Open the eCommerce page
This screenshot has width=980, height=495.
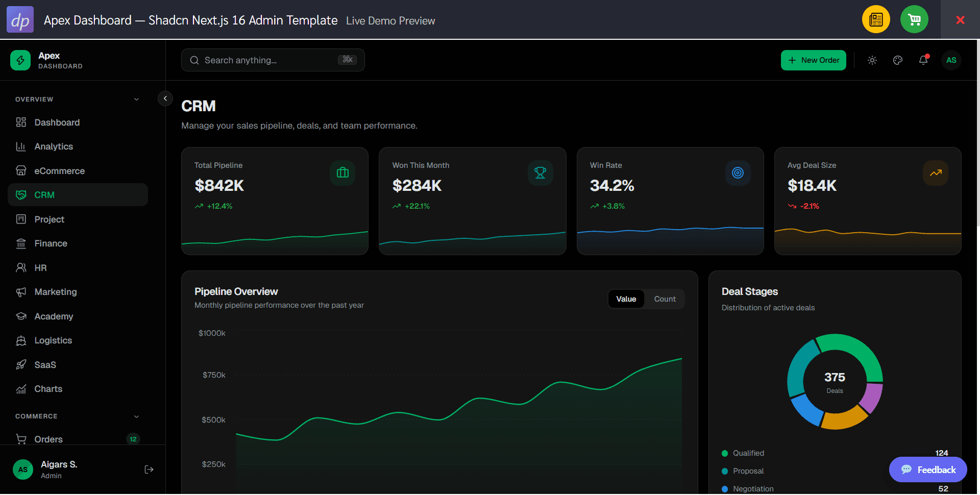78,171
